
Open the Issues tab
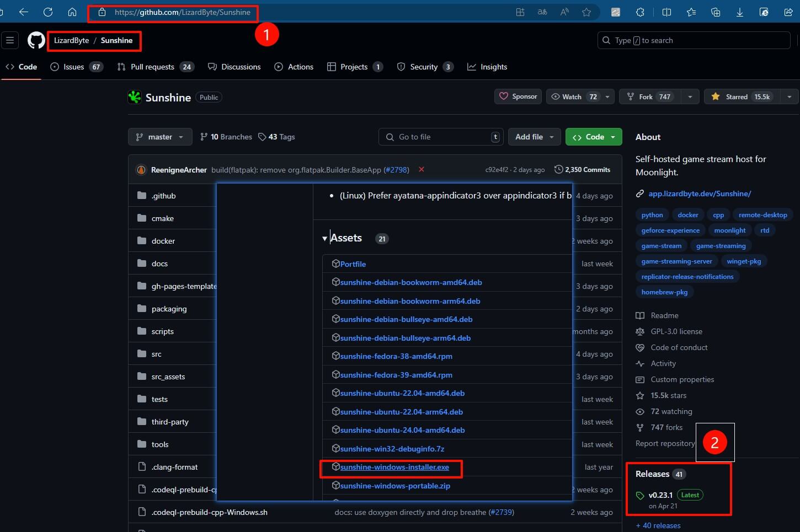(77, 67)
